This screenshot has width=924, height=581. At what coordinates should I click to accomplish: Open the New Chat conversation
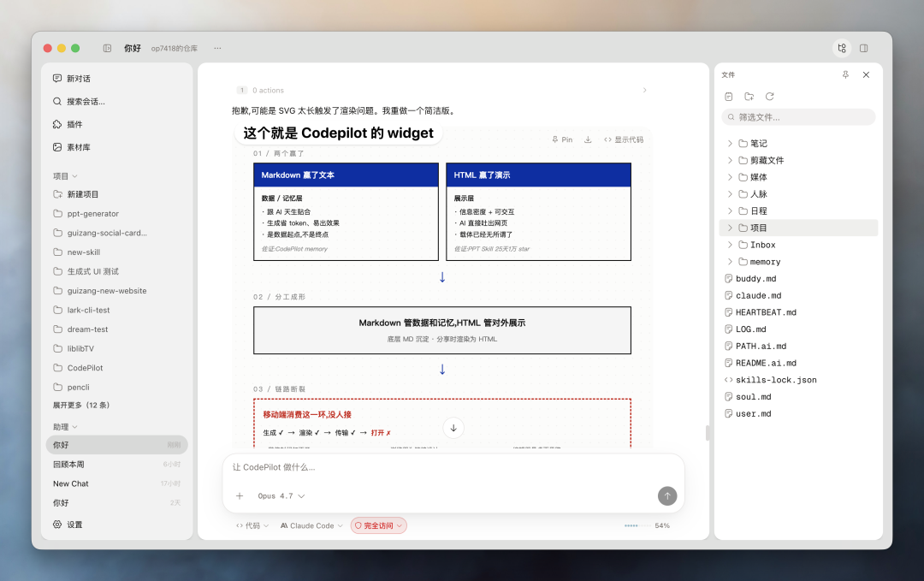(x=116, y=483)
